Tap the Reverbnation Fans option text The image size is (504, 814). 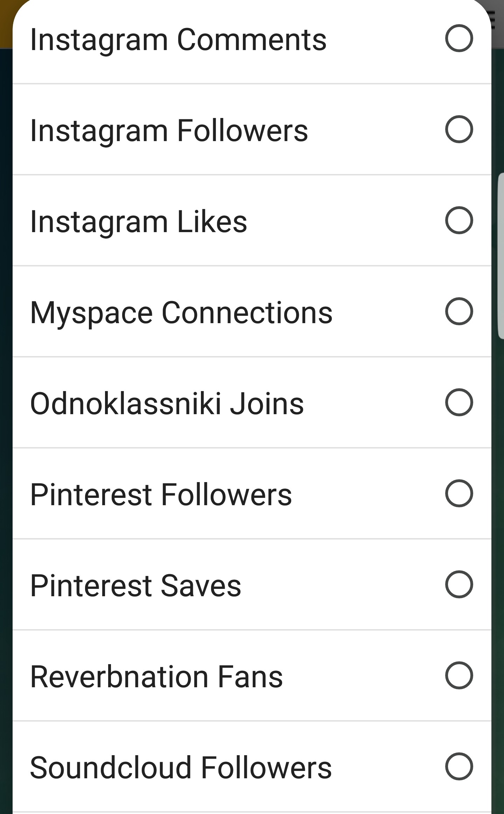point(156,677)
